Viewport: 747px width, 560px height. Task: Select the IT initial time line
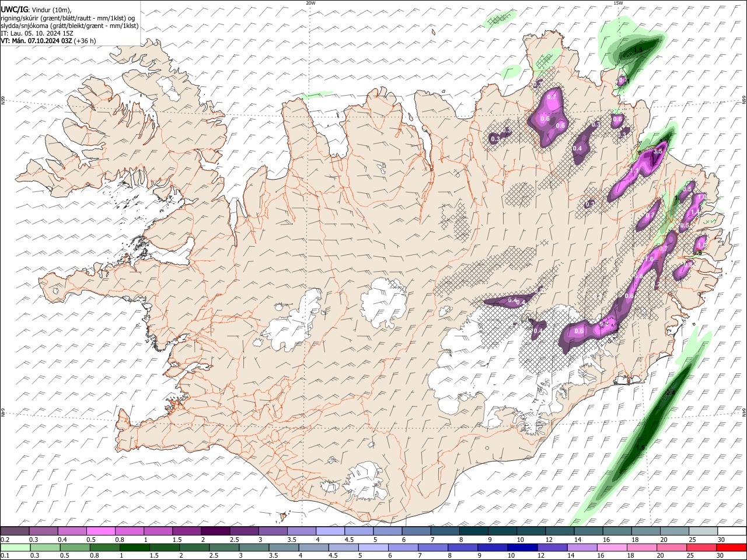click(x=37, y=33)
